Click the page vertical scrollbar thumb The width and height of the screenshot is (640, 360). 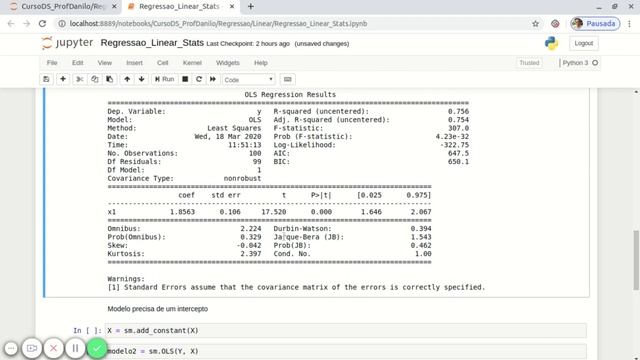[636, 260]
